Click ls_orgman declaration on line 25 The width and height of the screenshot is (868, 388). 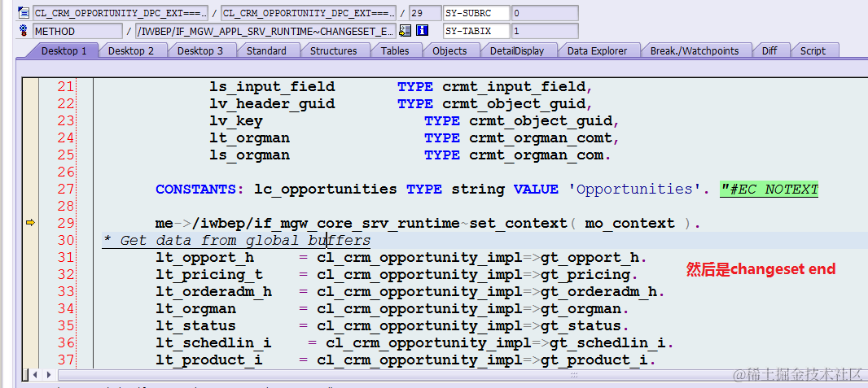[249, 155]
